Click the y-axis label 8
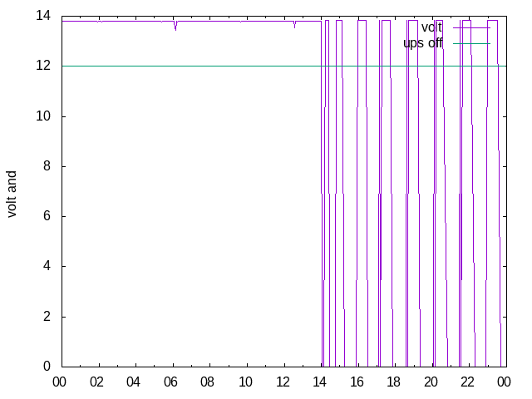Image resolution: width=532 pixels, height=399 pixels. click(x=47, y=166)
